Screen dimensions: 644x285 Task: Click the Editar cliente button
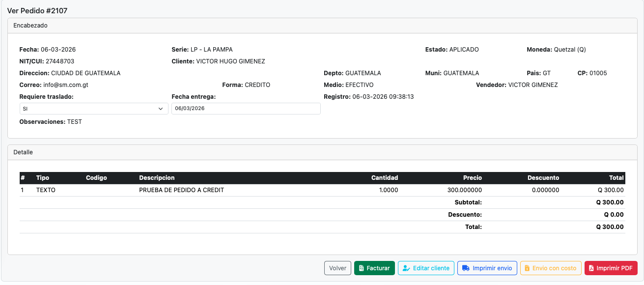[425, 268]
